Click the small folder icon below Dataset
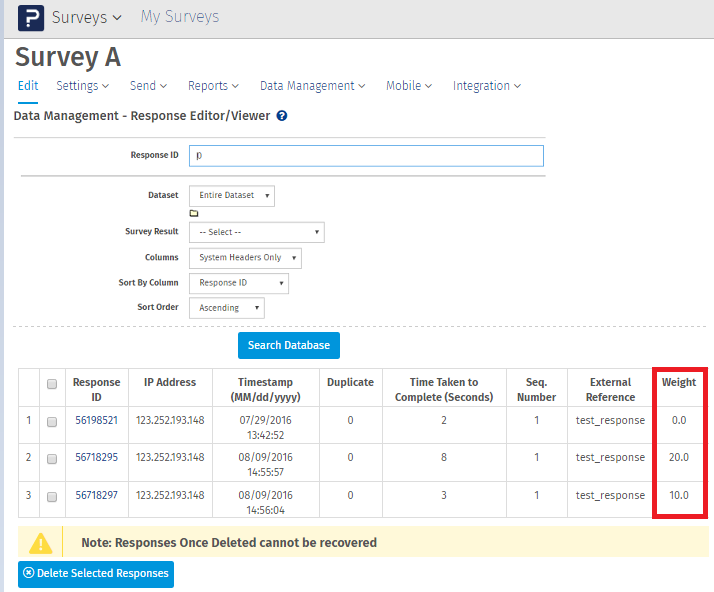The height and width of the screenshot is (592, 714). 194,213
